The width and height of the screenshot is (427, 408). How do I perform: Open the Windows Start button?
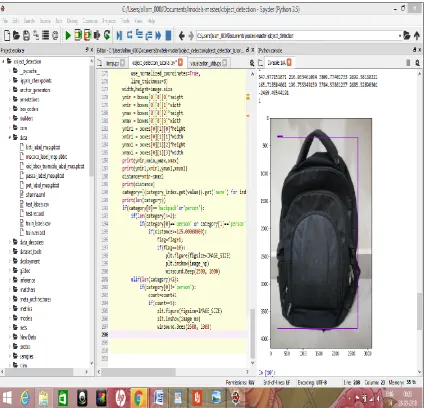[x=7, y=398]
